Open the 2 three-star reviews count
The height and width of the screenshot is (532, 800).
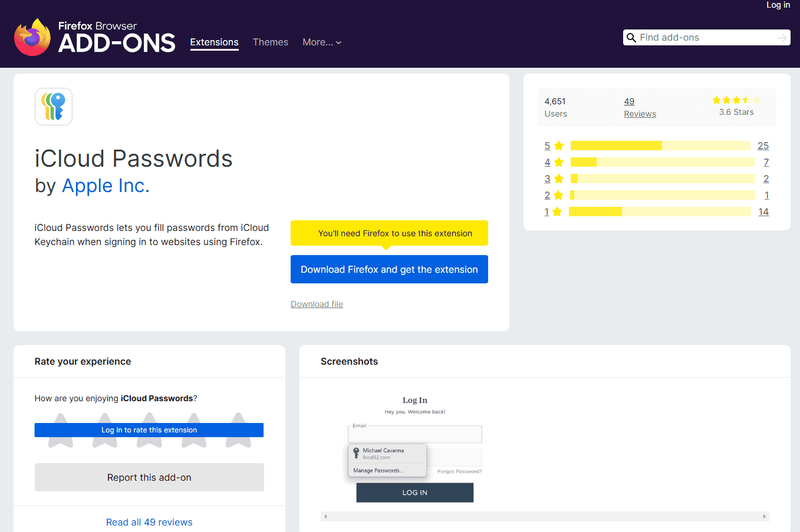pyautogui.click(x=766, y=179)
